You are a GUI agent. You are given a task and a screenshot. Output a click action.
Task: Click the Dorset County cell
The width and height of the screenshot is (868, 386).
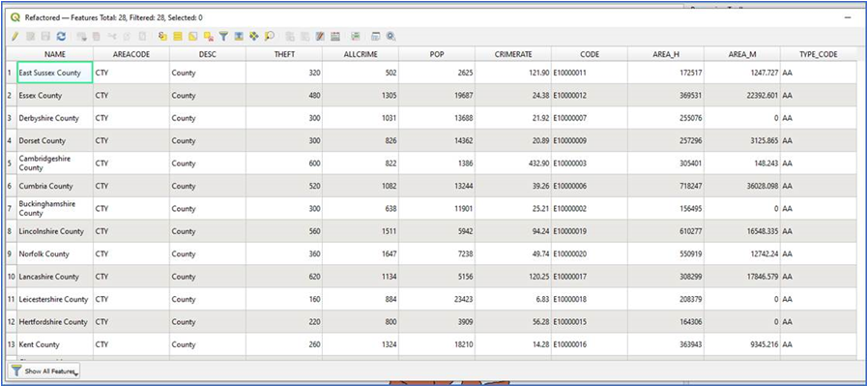(55, 140)
